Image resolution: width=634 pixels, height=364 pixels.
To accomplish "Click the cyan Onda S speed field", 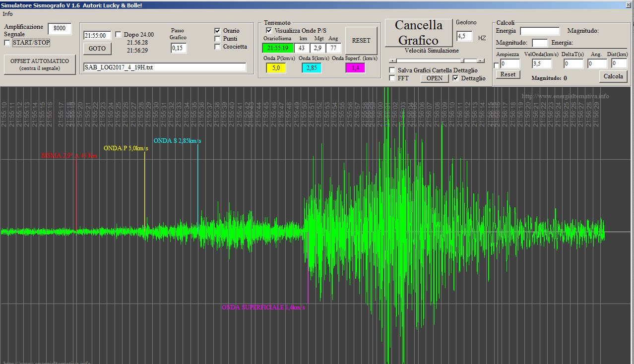I will click(312, 68).
